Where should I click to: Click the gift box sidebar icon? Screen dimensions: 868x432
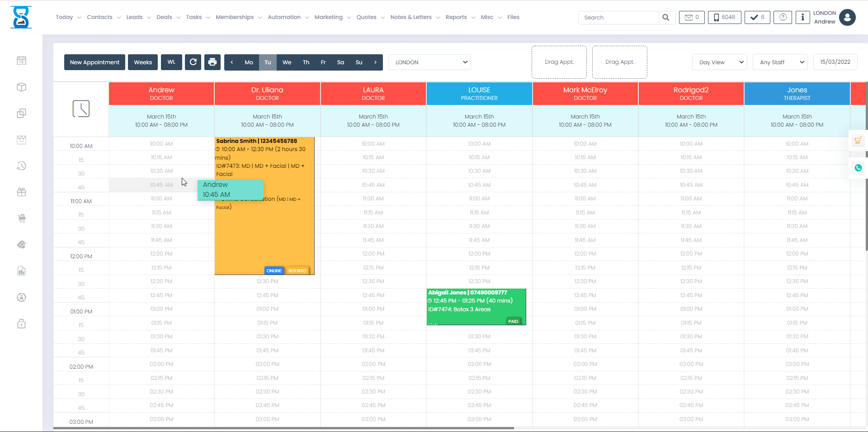click(x=21, y=192)
